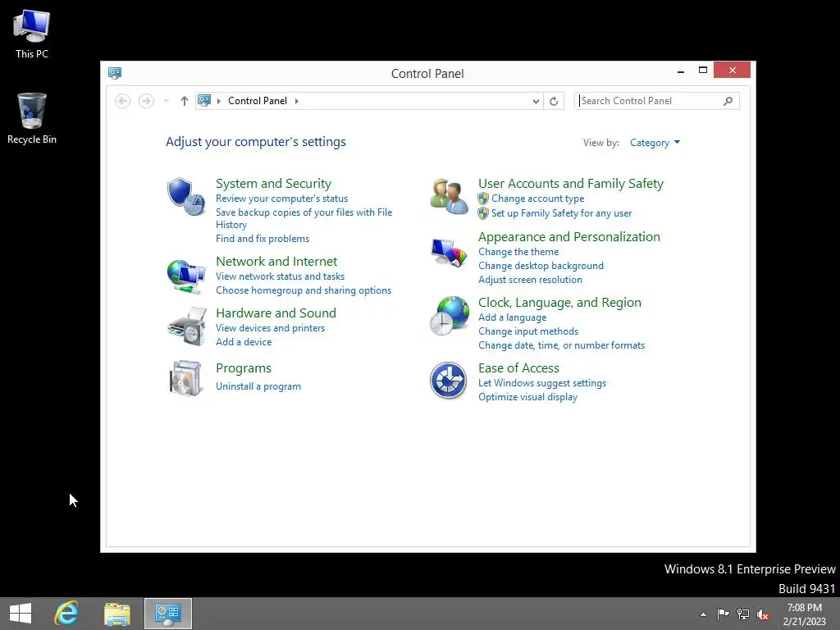This screenshot has width=840, height=630.
Task: Open the taskbar clock and date
Action: click(804, 614)
